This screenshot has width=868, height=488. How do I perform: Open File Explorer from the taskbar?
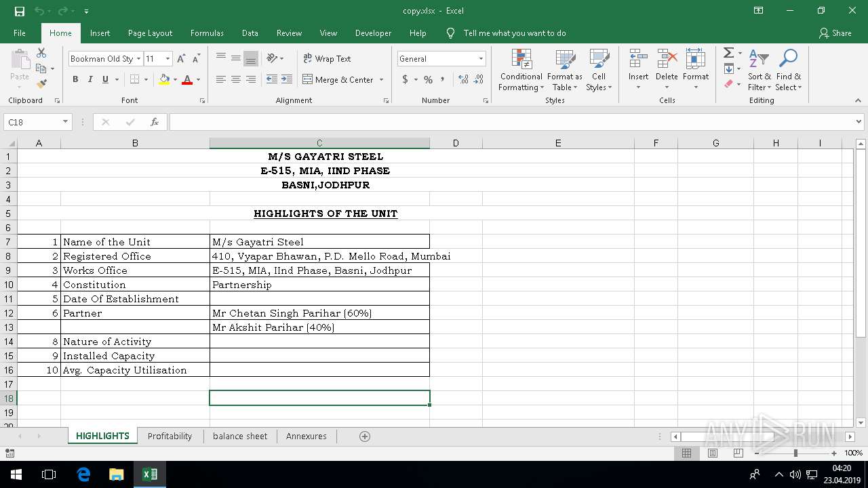click(117, 474)
